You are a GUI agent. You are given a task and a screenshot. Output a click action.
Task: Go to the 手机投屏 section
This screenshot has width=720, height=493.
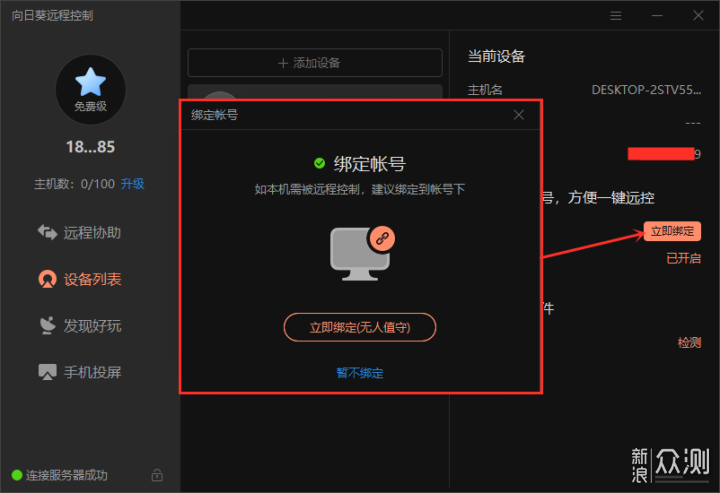click(79, 372)
